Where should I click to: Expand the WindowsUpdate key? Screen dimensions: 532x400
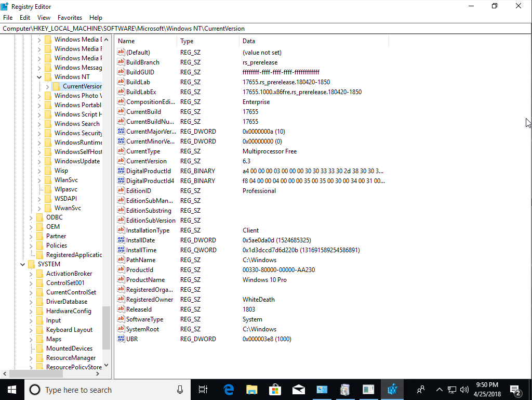click(x=39, y=161)
